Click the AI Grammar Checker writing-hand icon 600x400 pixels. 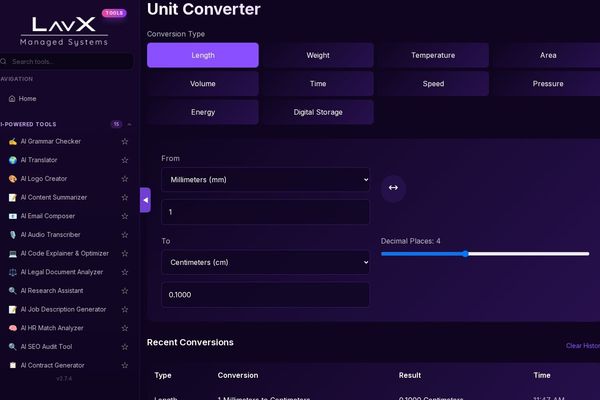pyautogui.click(x=13, y=142)
